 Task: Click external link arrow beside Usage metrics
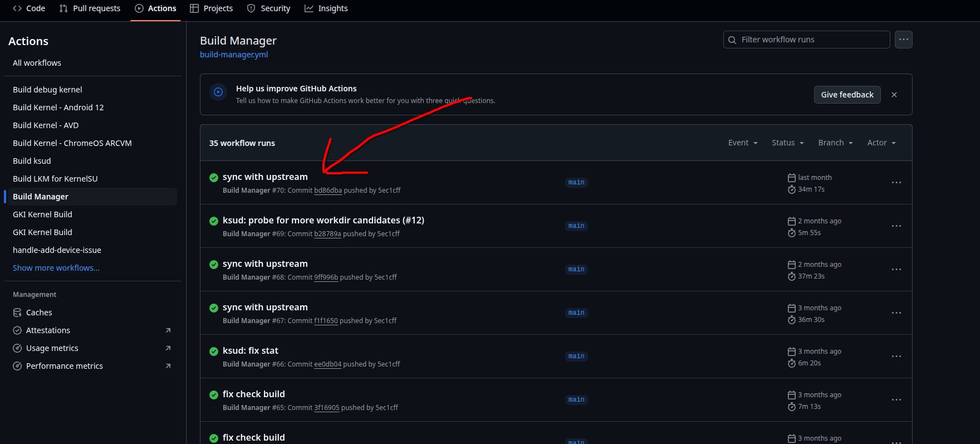pyautogui.click(x=168, y=348)
